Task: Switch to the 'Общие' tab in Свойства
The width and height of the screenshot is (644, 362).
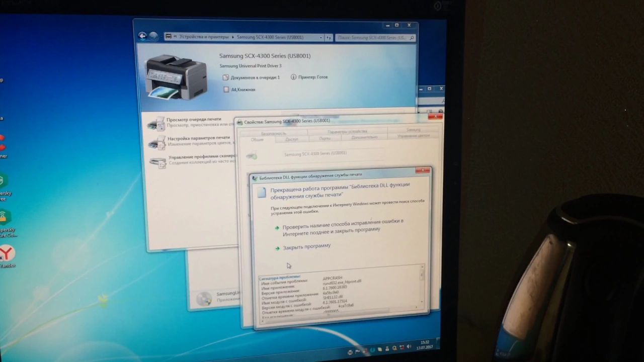Action: (257, 140)
